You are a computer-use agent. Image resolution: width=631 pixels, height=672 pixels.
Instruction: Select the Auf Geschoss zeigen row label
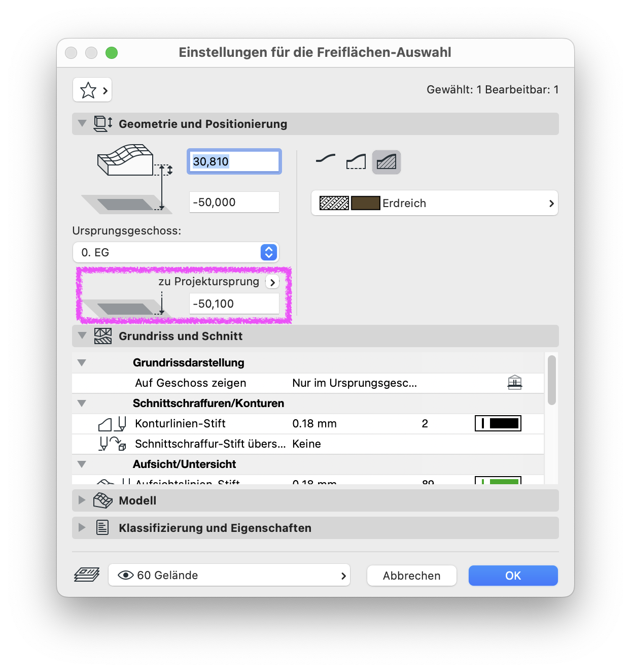(x=191, y=383)
